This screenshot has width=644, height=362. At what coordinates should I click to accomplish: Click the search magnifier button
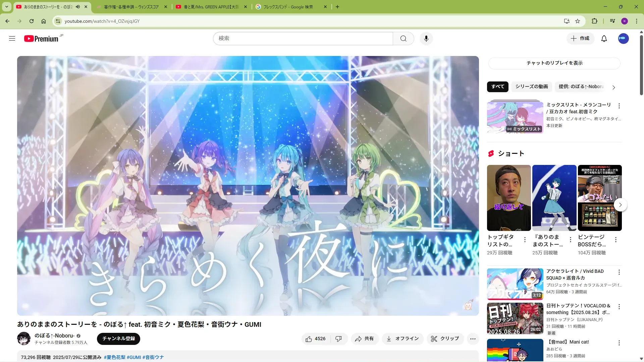click(x=403, y=39)
